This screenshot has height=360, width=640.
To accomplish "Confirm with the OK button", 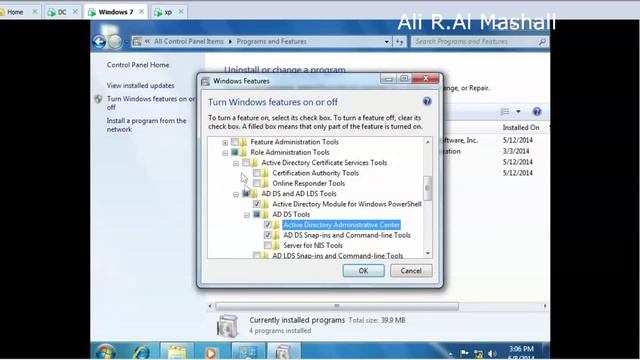I will [363, 271].
